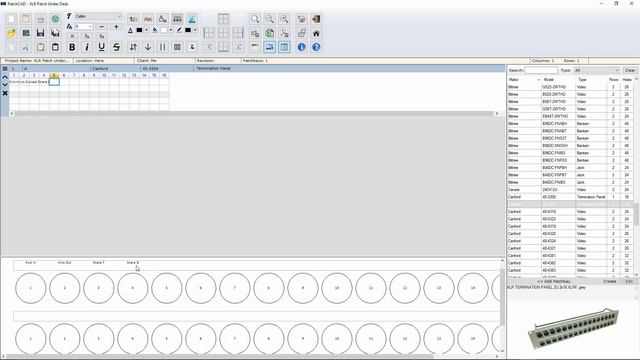
Task: Click the 123 auto-numbering icon
Action: 133,19
